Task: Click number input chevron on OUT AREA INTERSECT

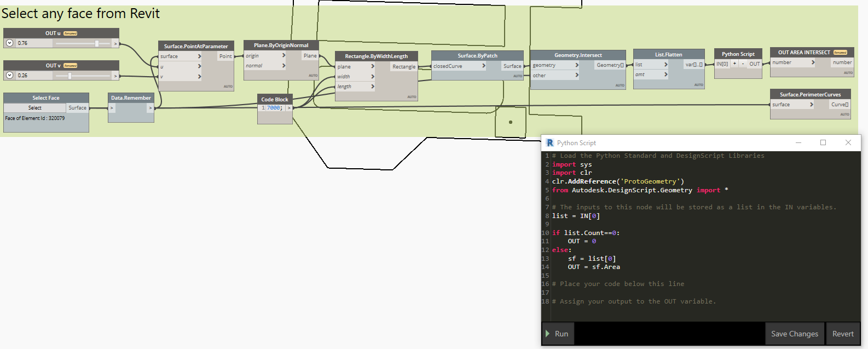Action: click(x=813, y=62)
